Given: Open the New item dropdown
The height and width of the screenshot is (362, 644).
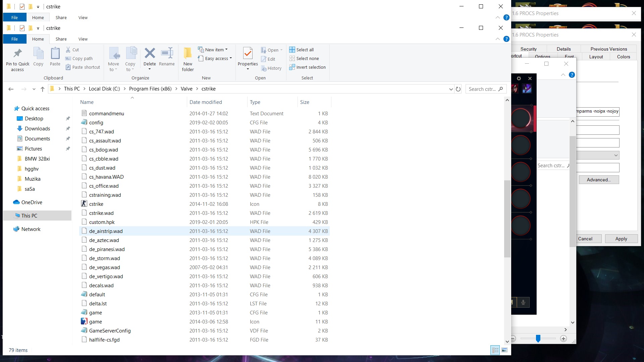Looking at the screenshot, I should pyautogui.click(x=213, y=50).
